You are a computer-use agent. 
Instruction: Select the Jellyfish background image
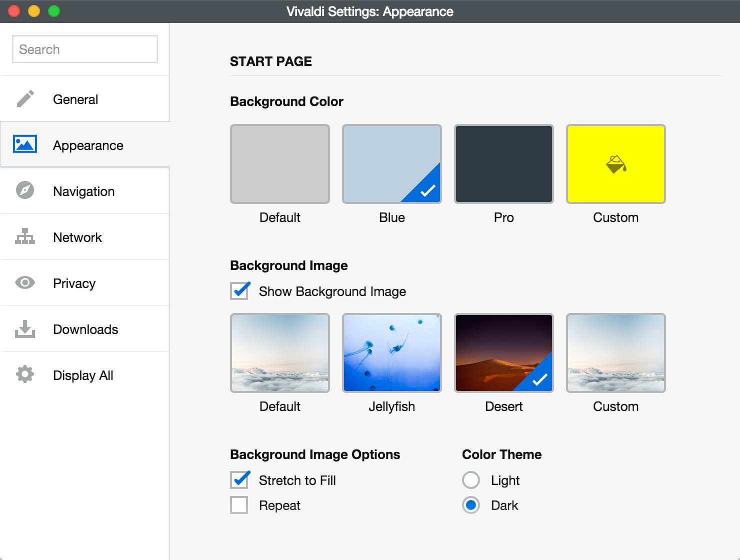392,353
